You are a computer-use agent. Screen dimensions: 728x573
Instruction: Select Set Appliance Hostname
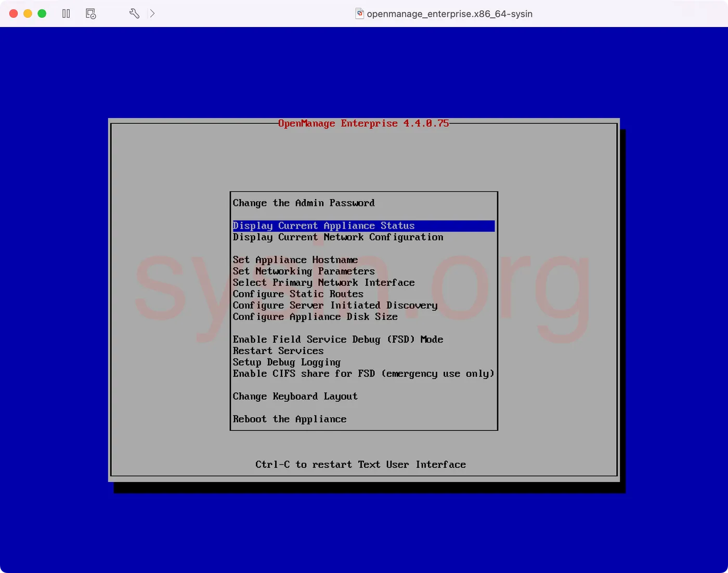coord(295,260)
